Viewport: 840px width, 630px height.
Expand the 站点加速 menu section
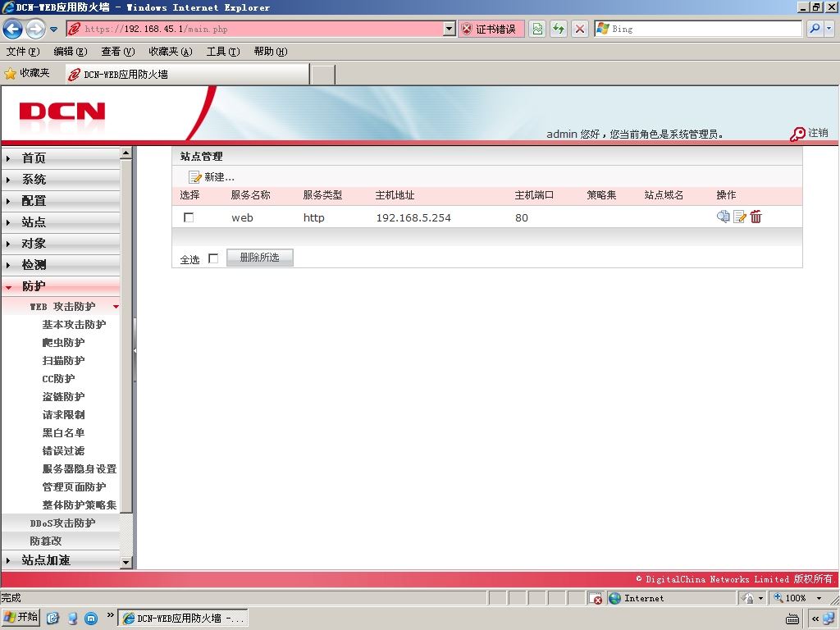point(61,560)
